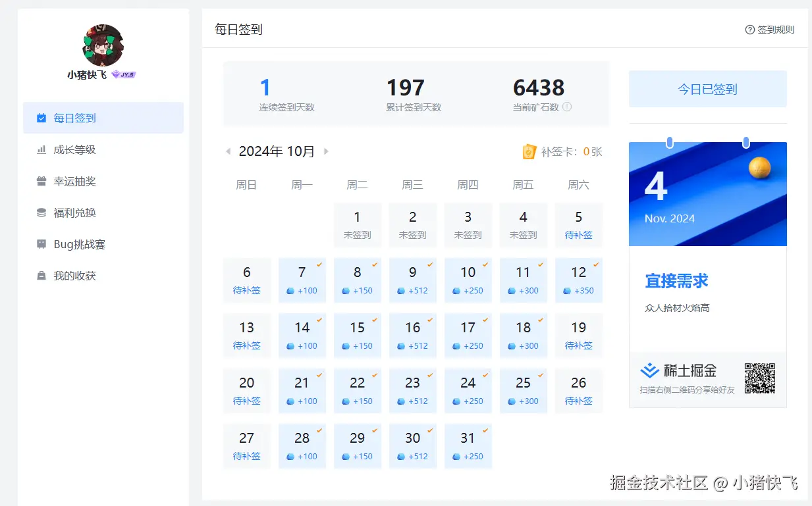The width and height of the screenshot is (812, 506).
Task: Click the 今日已签到 button
Action: click(707, 88)
